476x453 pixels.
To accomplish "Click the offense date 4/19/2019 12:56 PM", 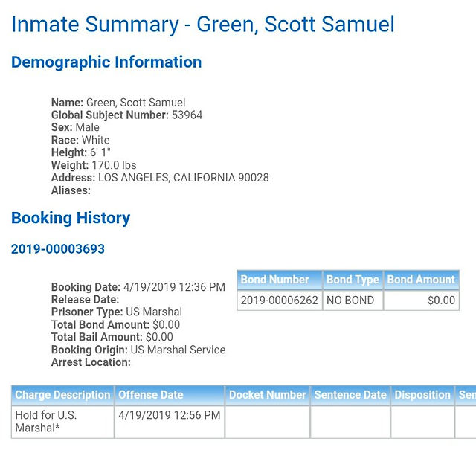I will tap(170, 415).
